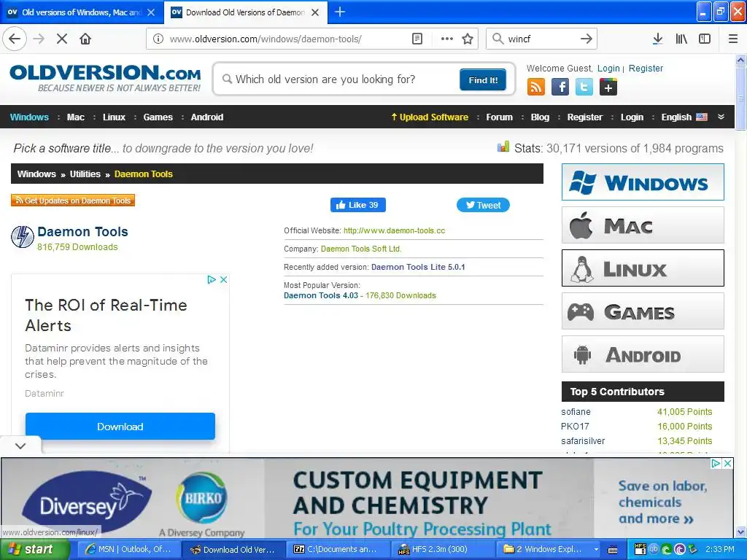The width and height of the screenshot is (747, 560).
Task: Stop loading the page with the X icon
Action: click(x=62, y=39)
